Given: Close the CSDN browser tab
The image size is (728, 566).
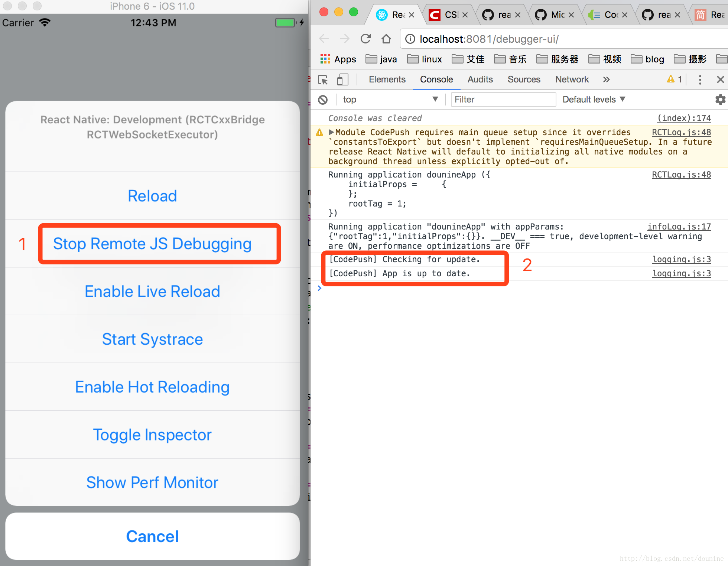Looking at the screenshot, I should 465,15.
